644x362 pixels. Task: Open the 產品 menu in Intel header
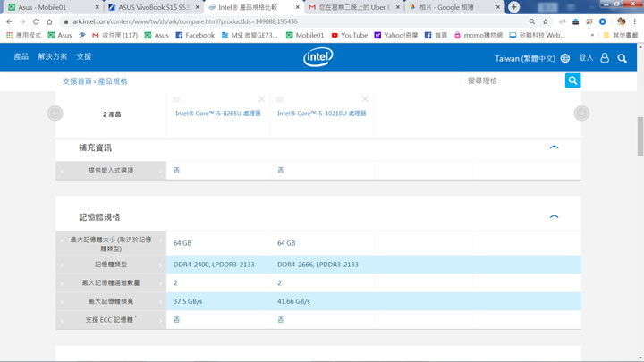[x=21, y=56]
